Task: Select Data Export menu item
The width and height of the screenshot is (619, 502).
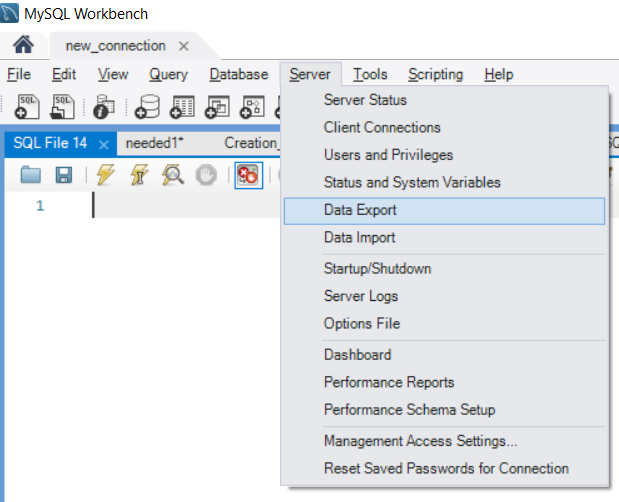Action: click(444, 211)
